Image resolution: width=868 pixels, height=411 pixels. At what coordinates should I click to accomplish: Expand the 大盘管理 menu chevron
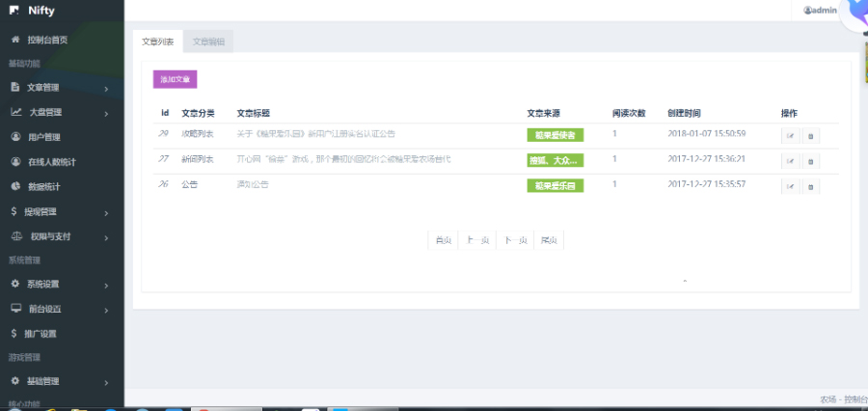click(x=106, y=114)
